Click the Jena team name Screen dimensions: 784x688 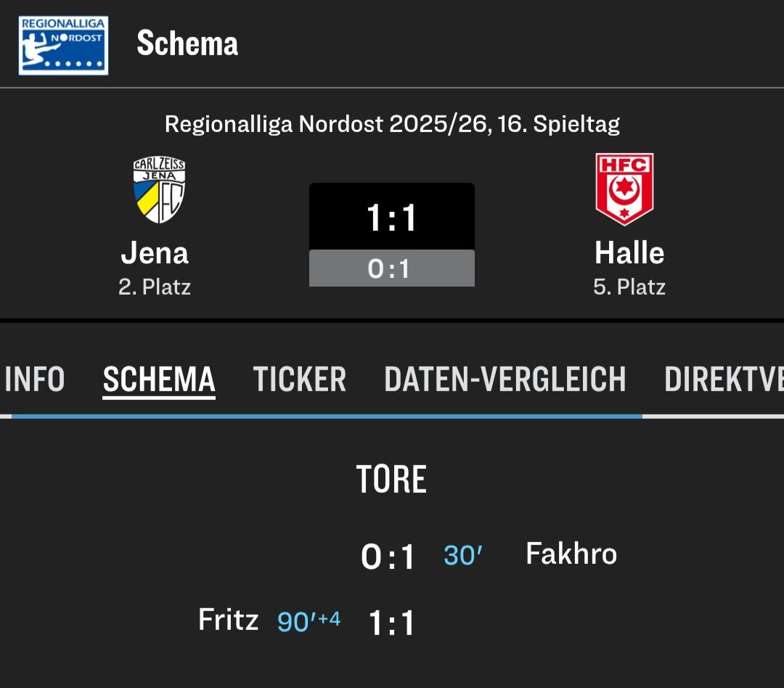155,253
